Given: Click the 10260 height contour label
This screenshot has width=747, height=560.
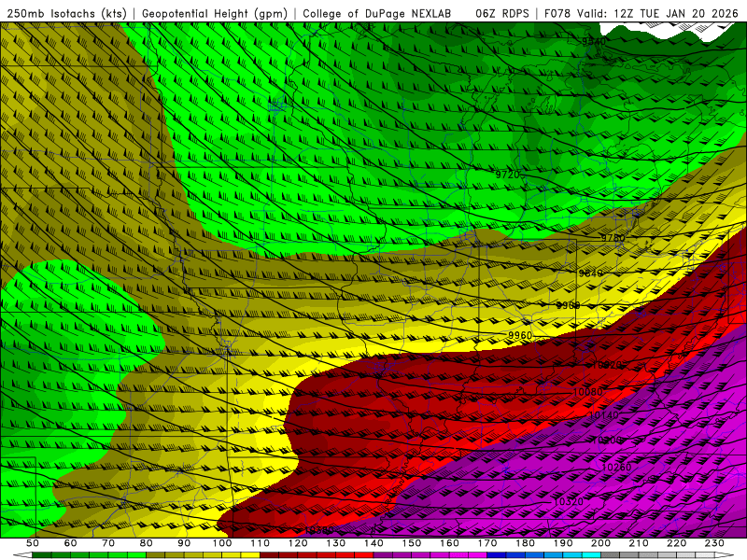Looking at the screenshot, I should tap(616, 468).
